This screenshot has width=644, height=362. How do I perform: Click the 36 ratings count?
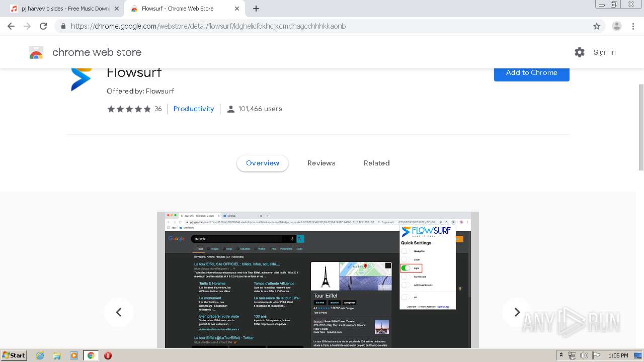point(158,109)
